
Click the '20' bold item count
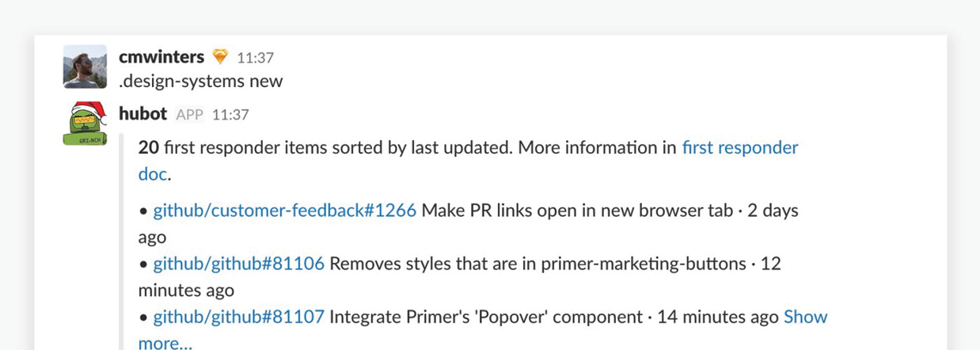(x=149, y=147)
